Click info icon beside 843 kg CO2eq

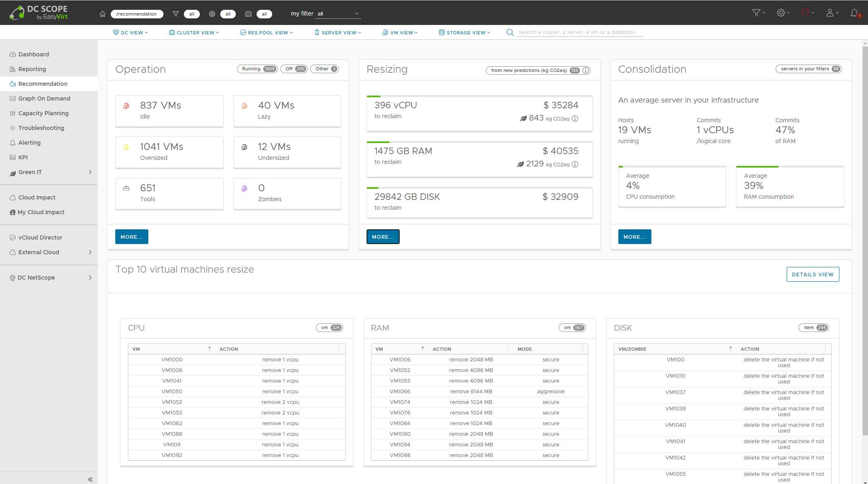575,119
